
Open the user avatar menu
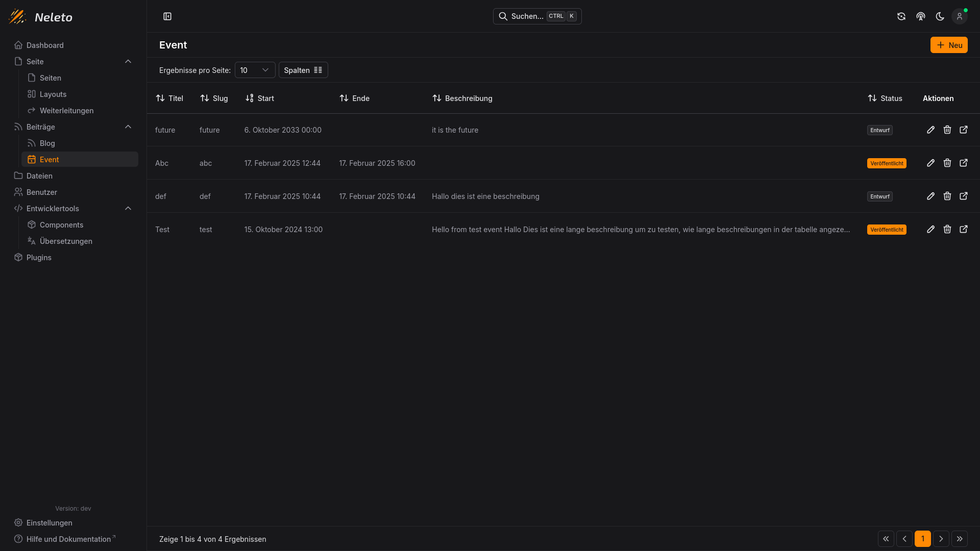pyautogui.click(x=960, y=16)
